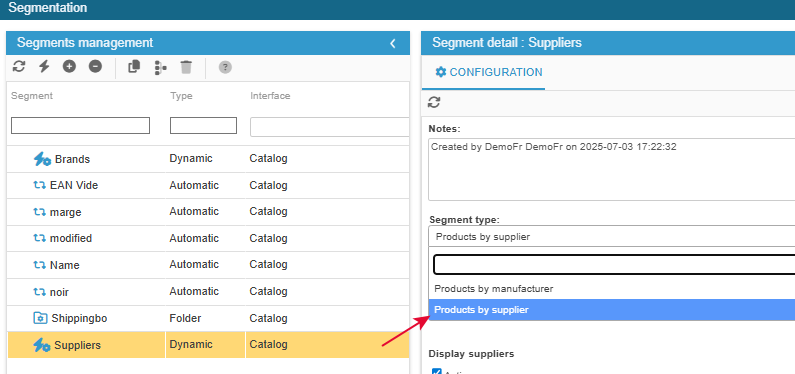Sort by the Type column header
The image size is (795, 374).
[181, 96]
